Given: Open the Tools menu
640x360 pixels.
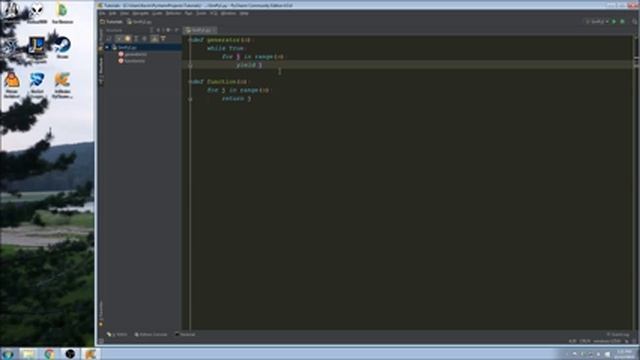Looking at the screenshot, I should tap(201, 13).
